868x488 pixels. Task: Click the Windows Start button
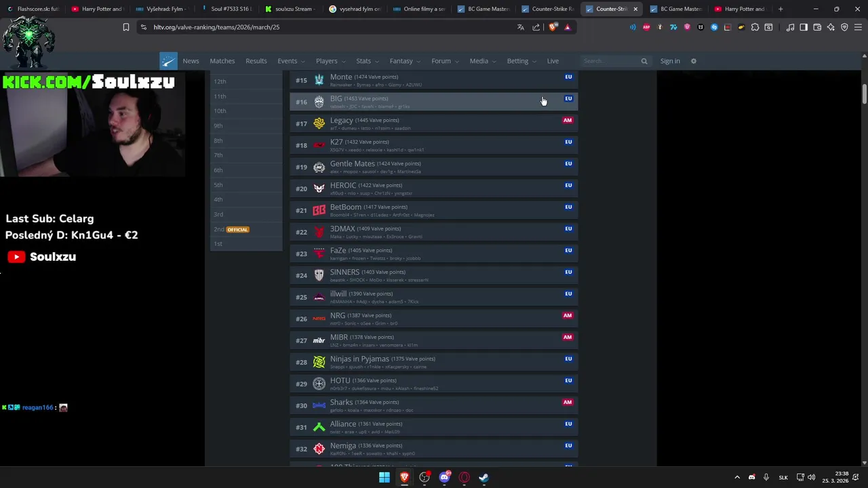tap(384, 477)
